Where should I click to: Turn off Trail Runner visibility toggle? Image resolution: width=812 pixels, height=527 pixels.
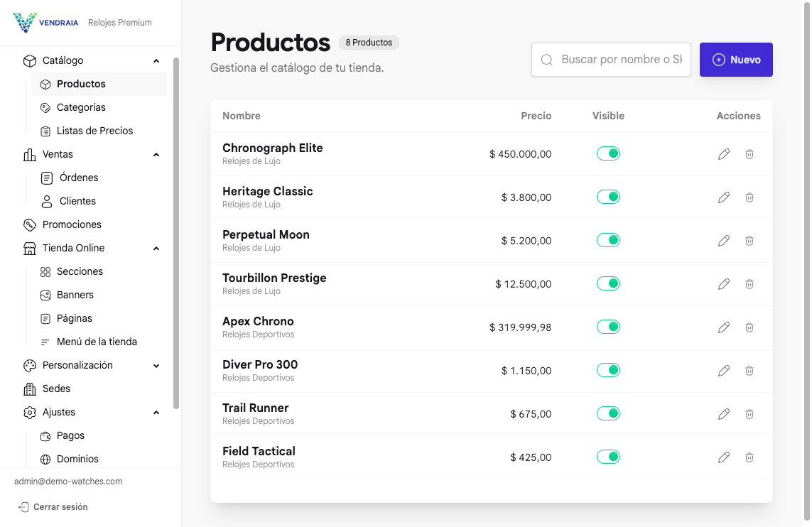(608, 413)
